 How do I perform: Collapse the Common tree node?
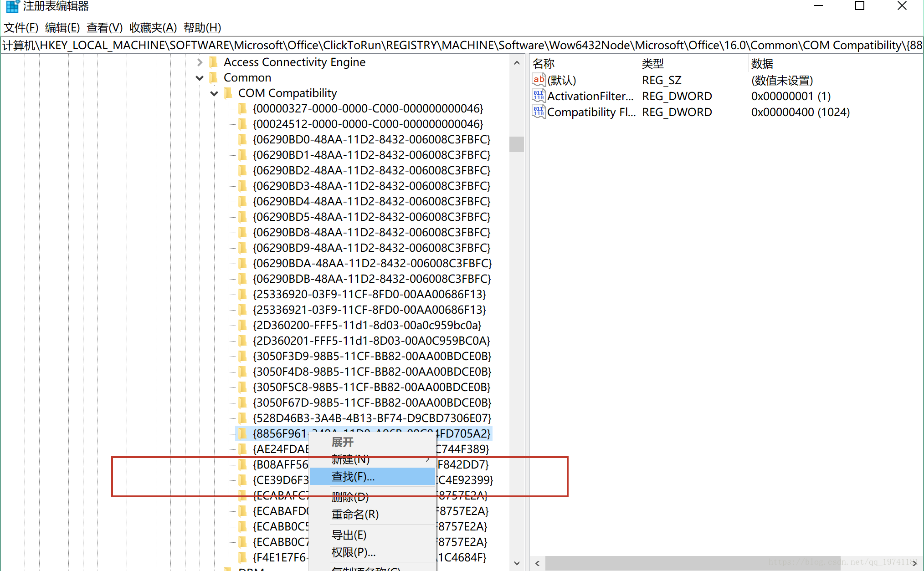[200, 78]
